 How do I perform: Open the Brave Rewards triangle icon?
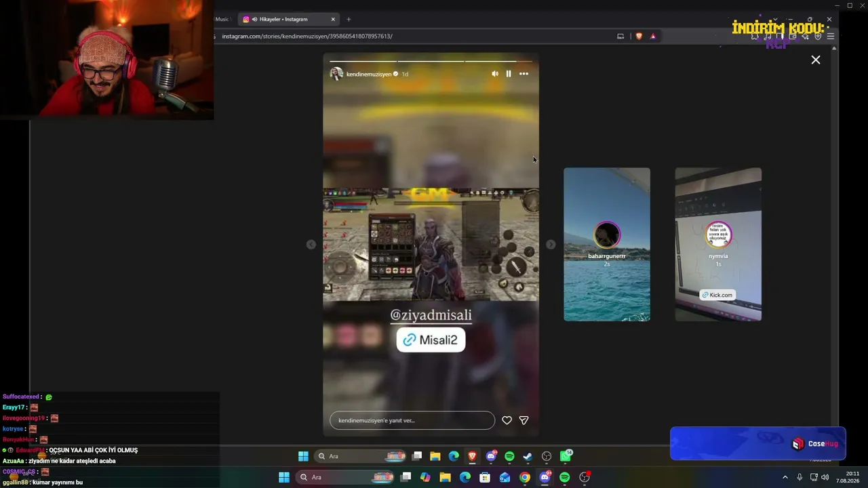tap(653, 36)
